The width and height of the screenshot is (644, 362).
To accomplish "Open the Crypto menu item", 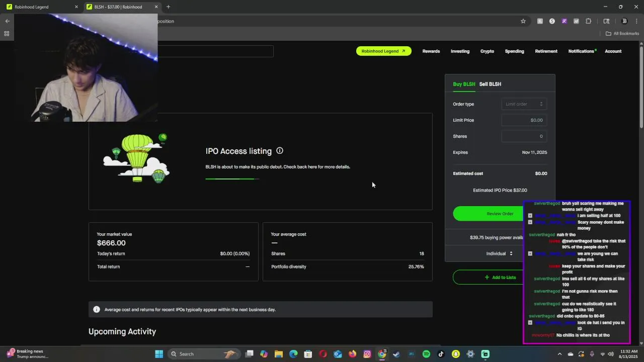I will click(x=487, y=51).
